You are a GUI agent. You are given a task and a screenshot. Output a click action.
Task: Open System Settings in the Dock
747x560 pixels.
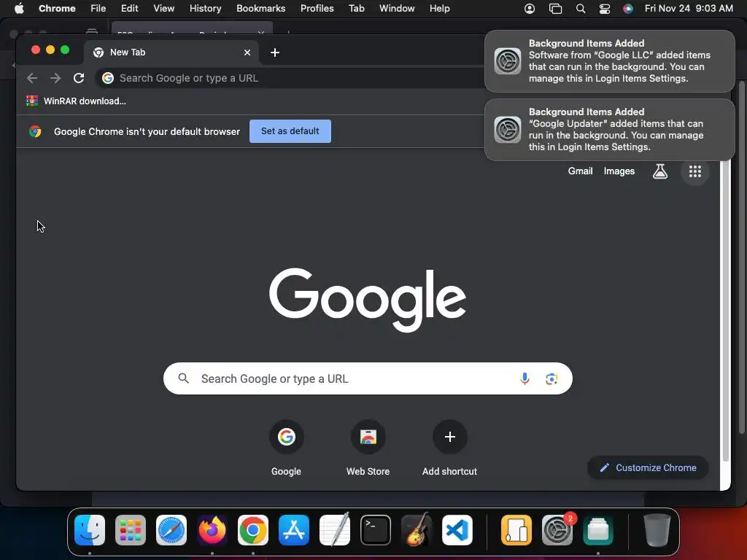coord(557,530)
